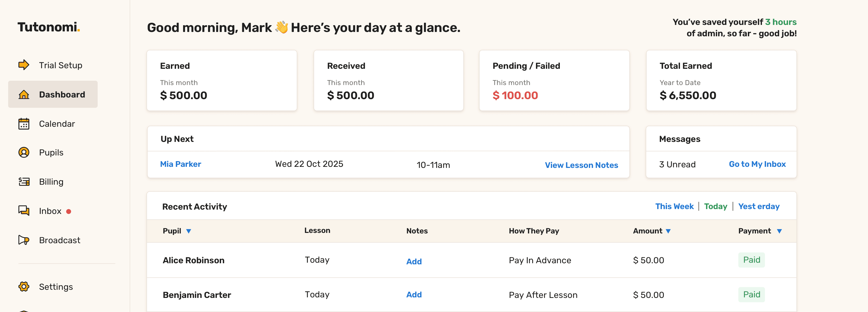Image resolution: width=868 pixels, height=312 pixels.
Task: Open Mia Parker's pupil profile
Action: [x=181, y=164]
